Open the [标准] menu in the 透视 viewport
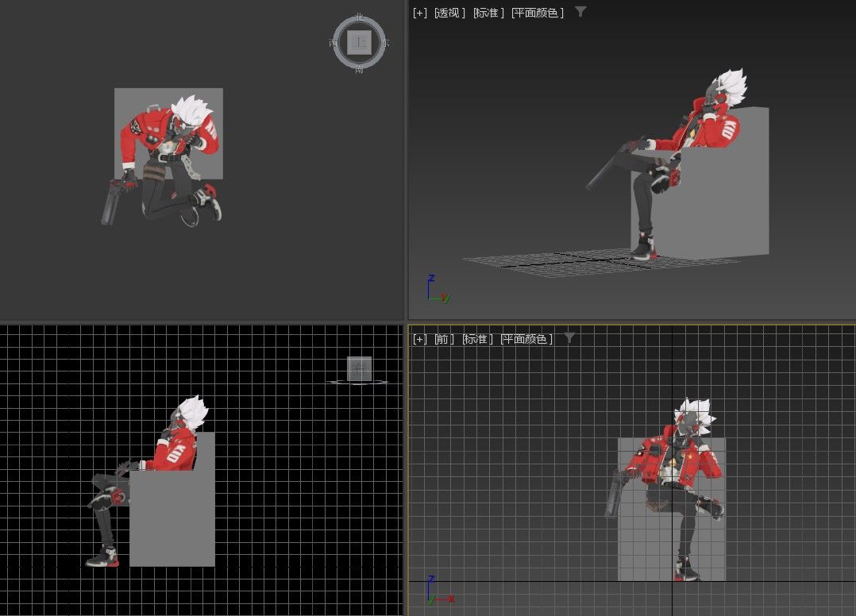 [488, 13]
